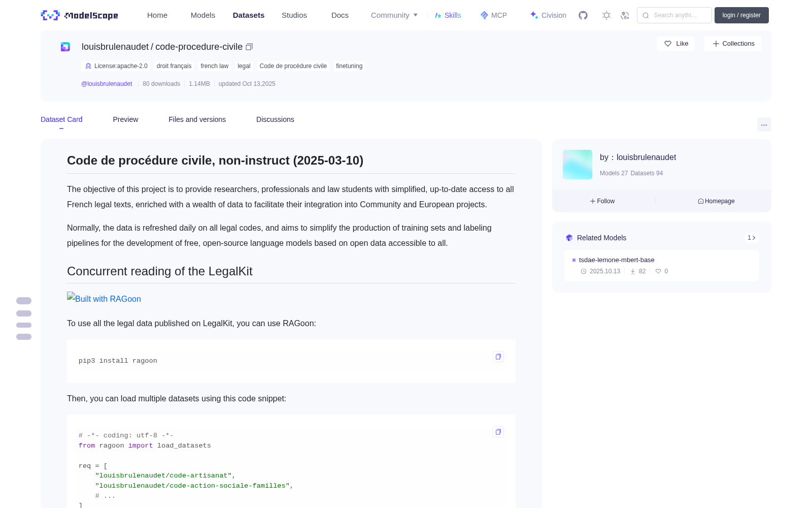Click the Concurrent reading of the LegalKit heading
The image size is (812, 508).
click(160, 271)
